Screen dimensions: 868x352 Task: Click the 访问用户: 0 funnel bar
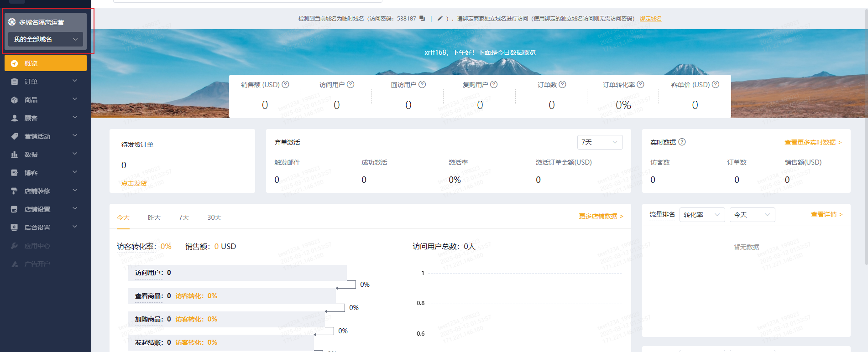point(237,273)
